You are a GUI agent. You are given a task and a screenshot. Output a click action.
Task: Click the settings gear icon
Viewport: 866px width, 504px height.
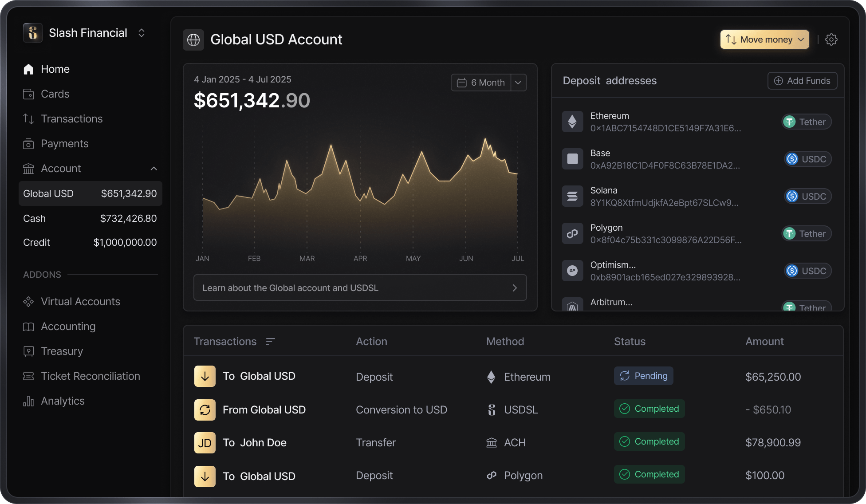point(831,39)
